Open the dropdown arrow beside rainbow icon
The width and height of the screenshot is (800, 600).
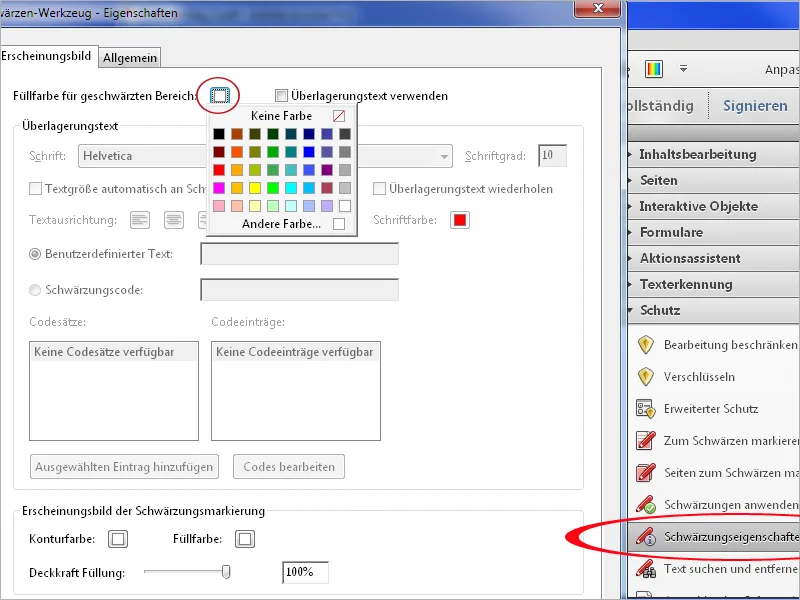(684, 68)
